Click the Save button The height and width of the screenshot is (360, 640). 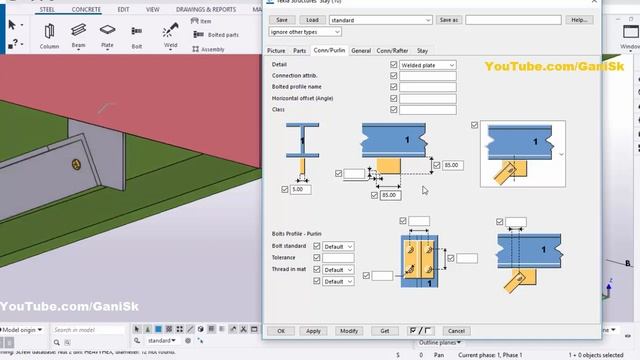click(x=282, y=20)
